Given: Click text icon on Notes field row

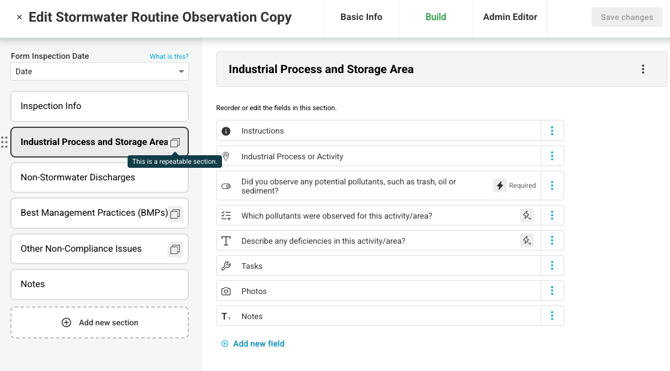Looking at the screenshot, I should click(x=226, y=317).
